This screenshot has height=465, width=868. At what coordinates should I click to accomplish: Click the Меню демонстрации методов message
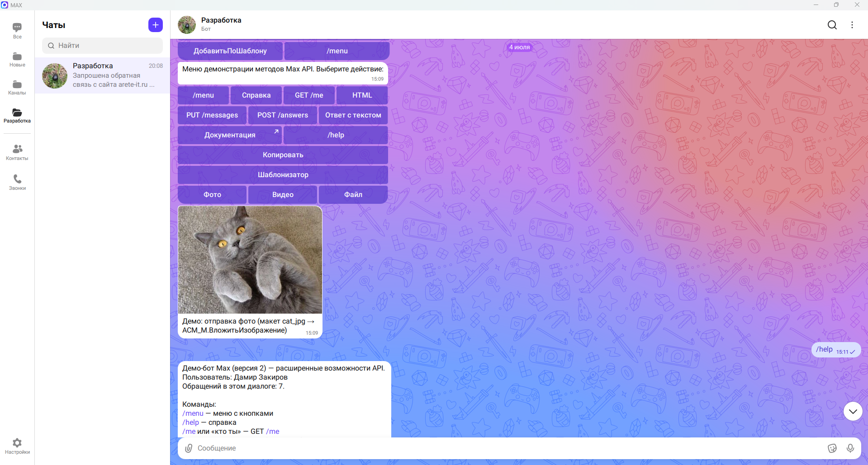(x=283, y=73)
